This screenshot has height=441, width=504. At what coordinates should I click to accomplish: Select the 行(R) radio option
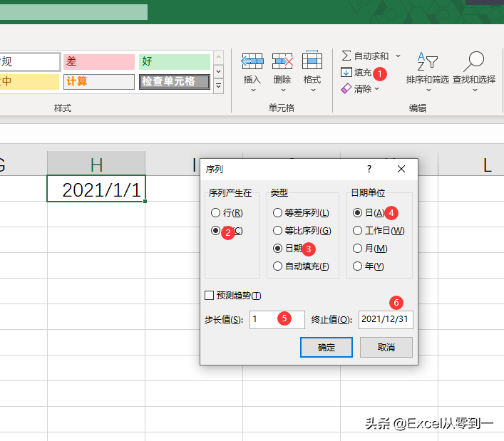click(x=216, y=212)
